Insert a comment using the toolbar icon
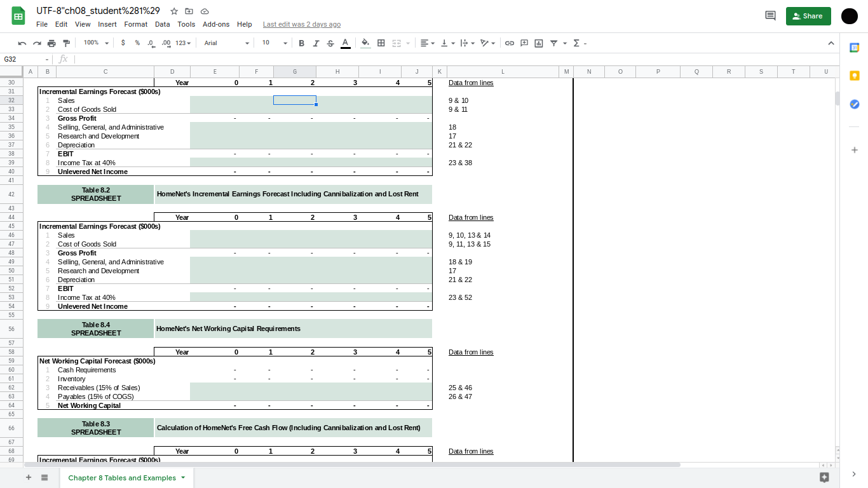Screen dimensions: 868x488 click(x=524, y=43)
